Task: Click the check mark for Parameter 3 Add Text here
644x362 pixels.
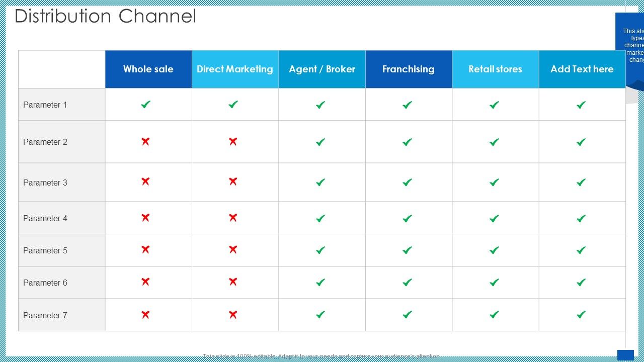Action: click(x=581, y=182)
